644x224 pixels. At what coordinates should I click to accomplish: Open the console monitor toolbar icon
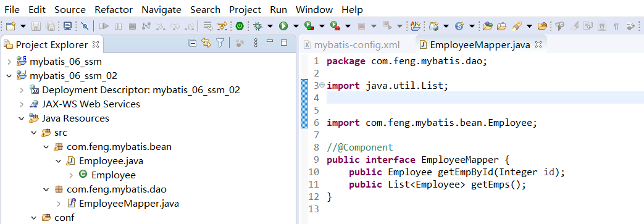68,27
